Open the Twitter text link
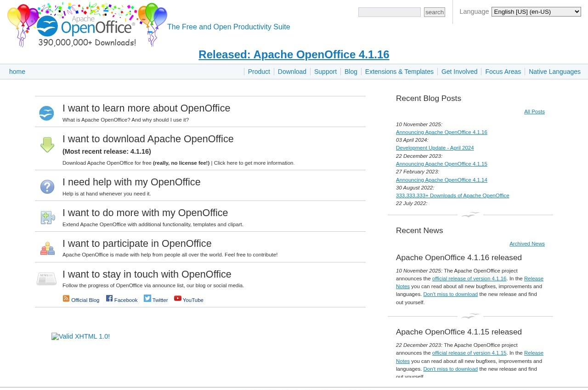Image resolution: width=588 pixels, height=390 pixels. coord(160,300)
